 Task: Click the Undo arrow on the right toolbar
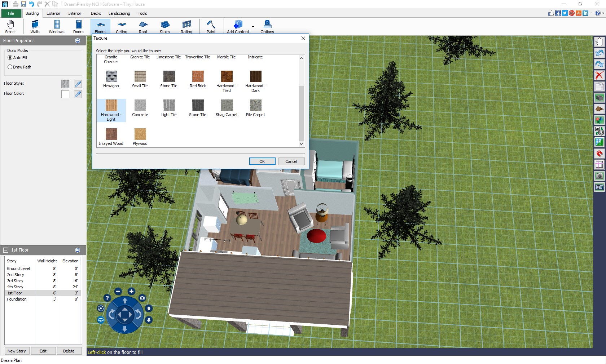coord(599,53)
